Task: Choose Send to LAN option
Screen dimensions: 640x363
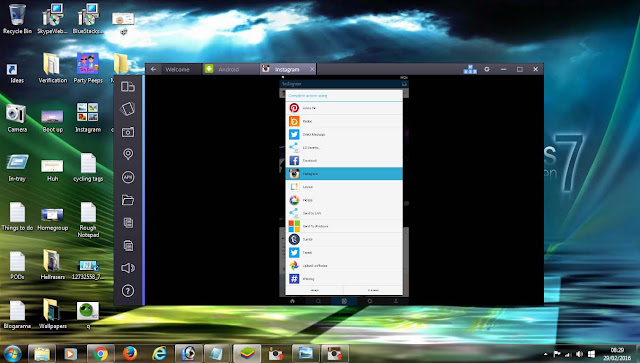Action: pyautogui.click(x=344, y=213)
